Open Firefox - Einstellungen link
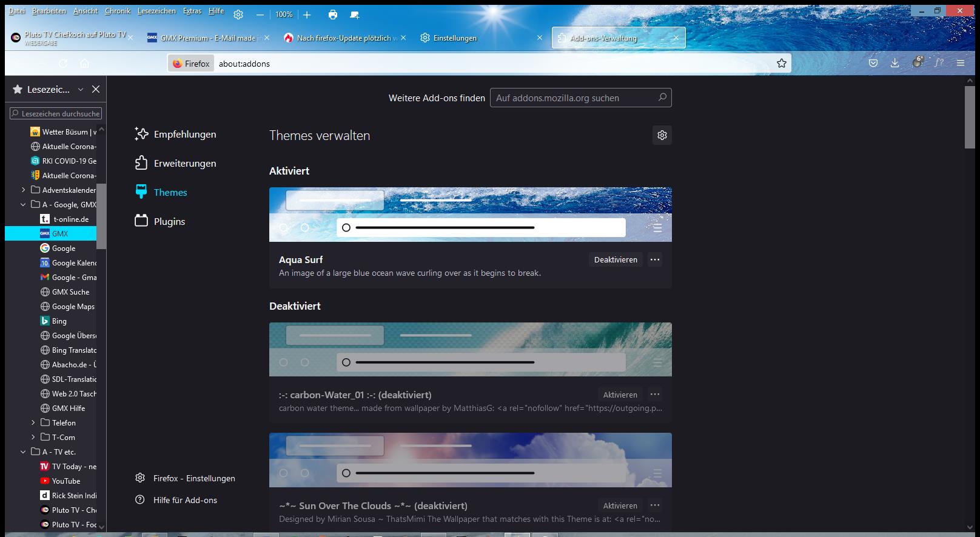Viewport: 980px width, 537px height. click(185, 478)
